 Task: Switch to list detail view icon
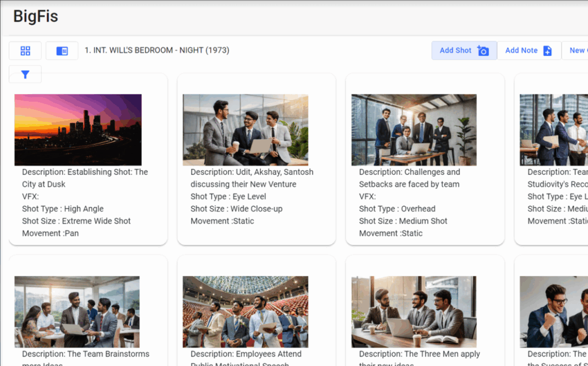click(62, 51)
